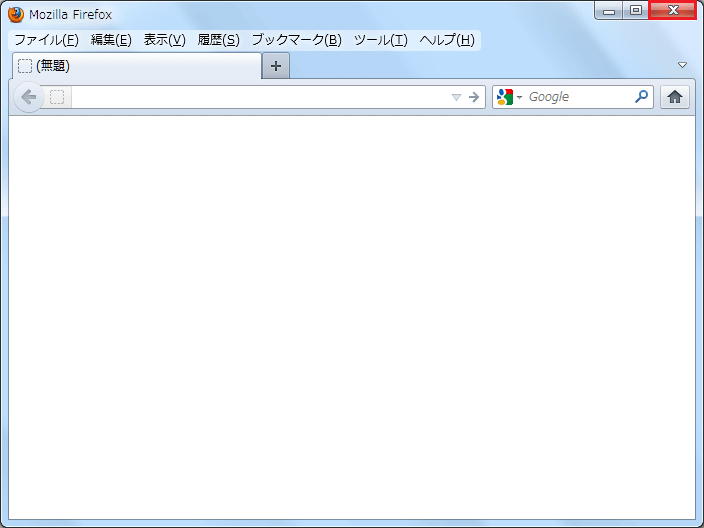Open the ブックマーク(B) menu

click(296, 40)
